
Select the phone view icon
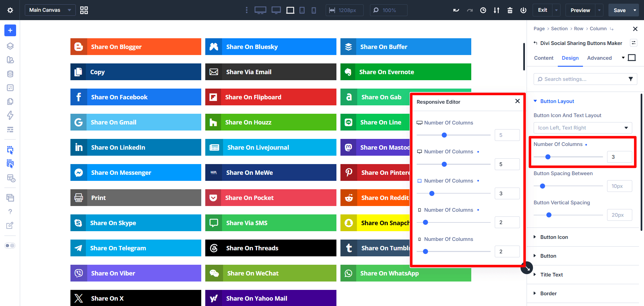tap(314, 10)
